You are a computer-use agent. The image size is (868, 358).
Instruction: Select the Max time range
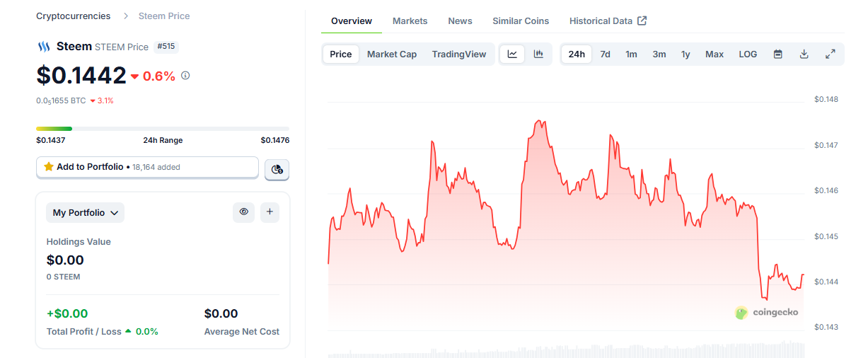pos(714,54)
